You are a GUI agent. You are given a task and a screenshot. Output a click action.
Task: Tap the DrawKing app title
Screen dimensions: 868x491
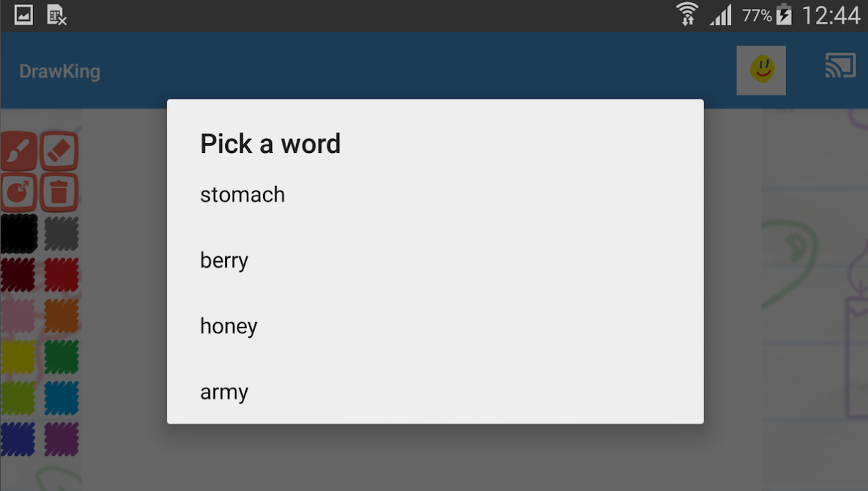click(60, 72)
